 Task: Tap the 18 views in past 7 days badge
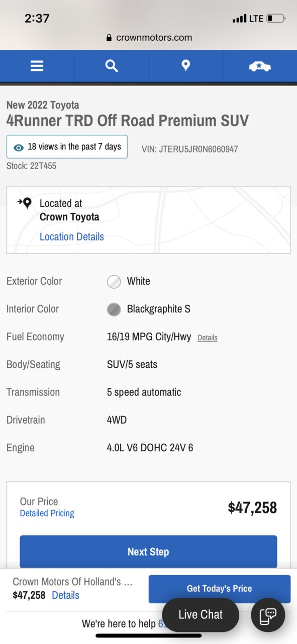[x=67, y=147]
